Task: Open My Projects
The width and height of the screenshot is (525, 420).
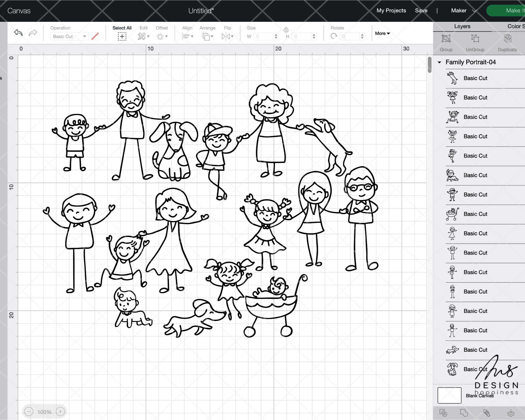Action: 391,10
